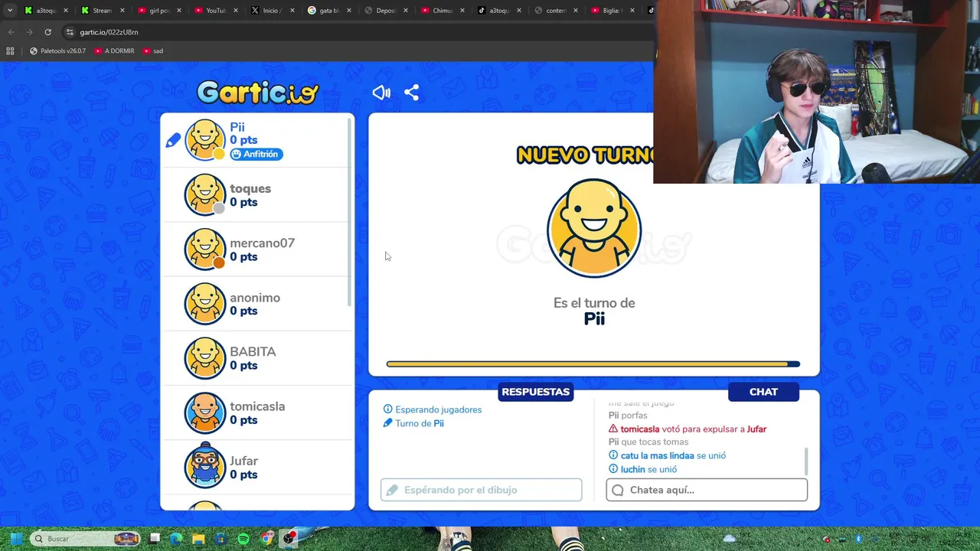Click the RESPUESTAS header button

pyautogui.click(x=536, y=392)
